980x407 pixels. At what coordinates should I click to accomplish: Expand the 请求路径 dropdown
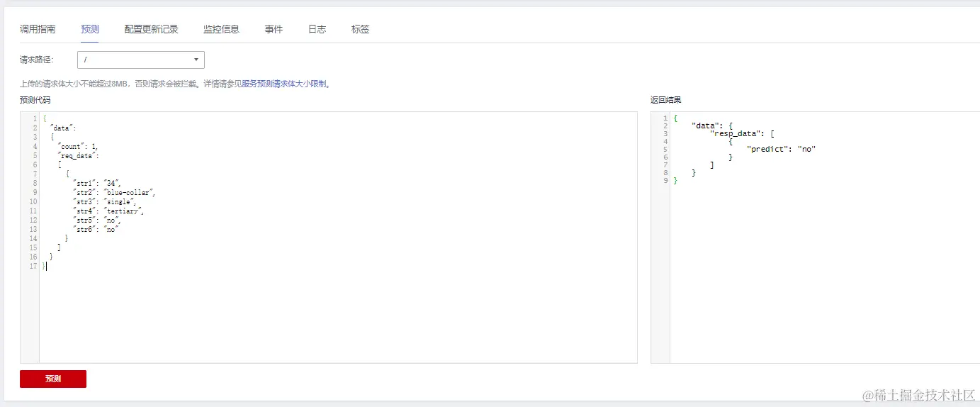141,60
